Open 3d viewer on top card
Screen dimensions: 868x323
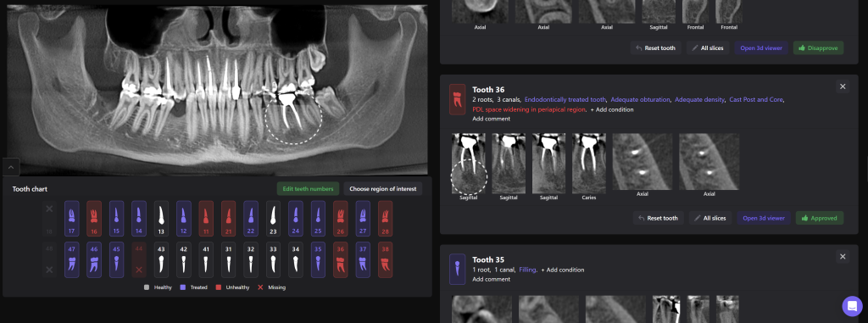(x=761, y=47)
